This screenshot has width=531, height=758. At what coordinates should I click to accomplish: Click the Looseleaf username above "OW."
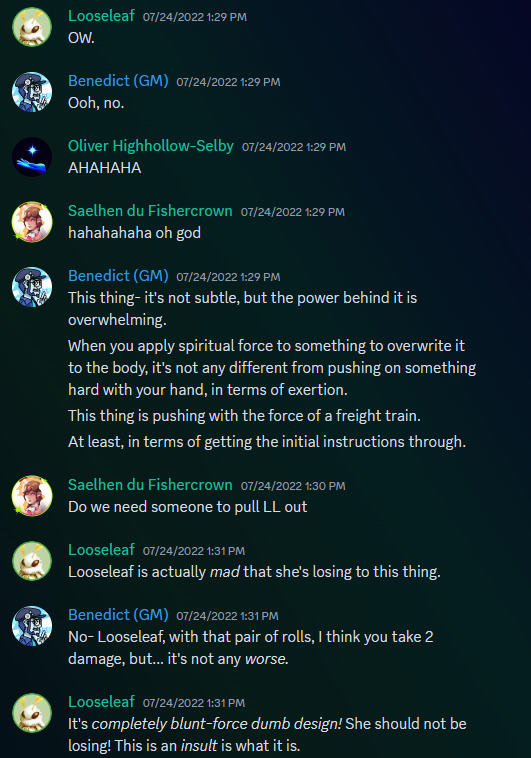coord(101,15)
